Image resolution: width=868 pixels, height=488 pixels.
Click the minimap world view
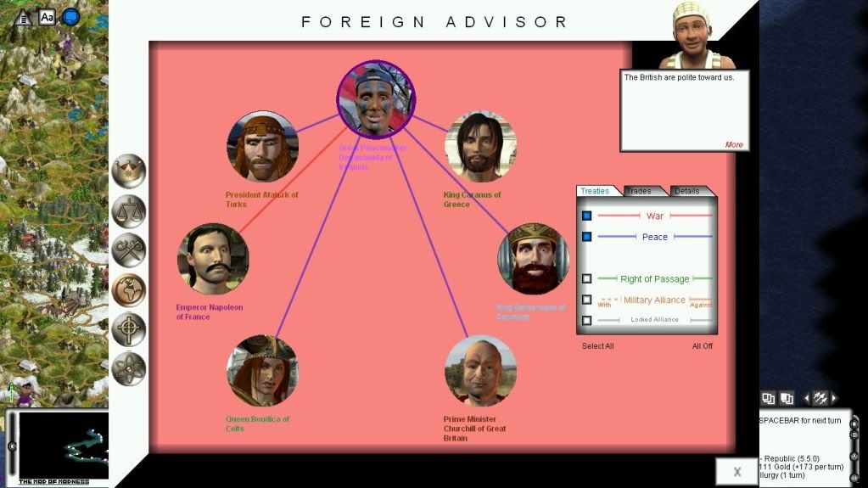pos(64,446)
